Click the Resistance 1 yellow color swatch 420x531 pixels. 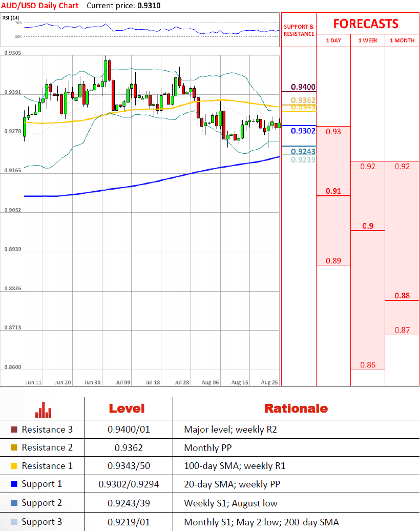pos(14,465)
